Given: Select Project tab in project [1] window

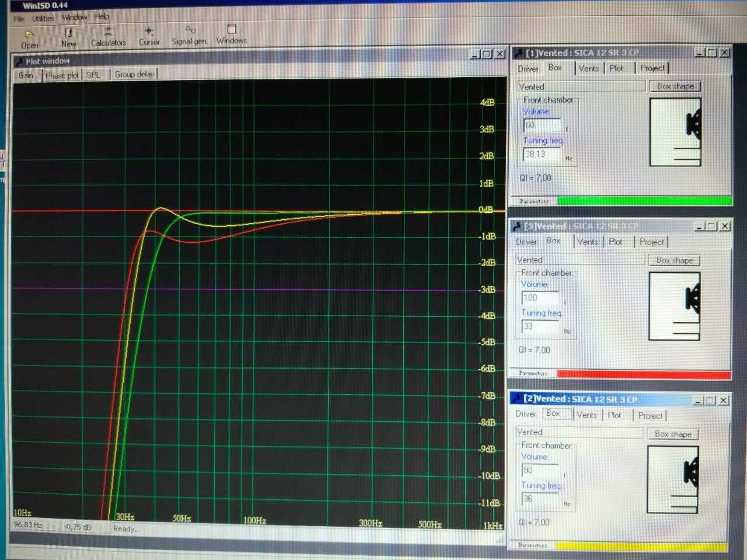Looking at the screenshot, I should click(x=652, y=68).
